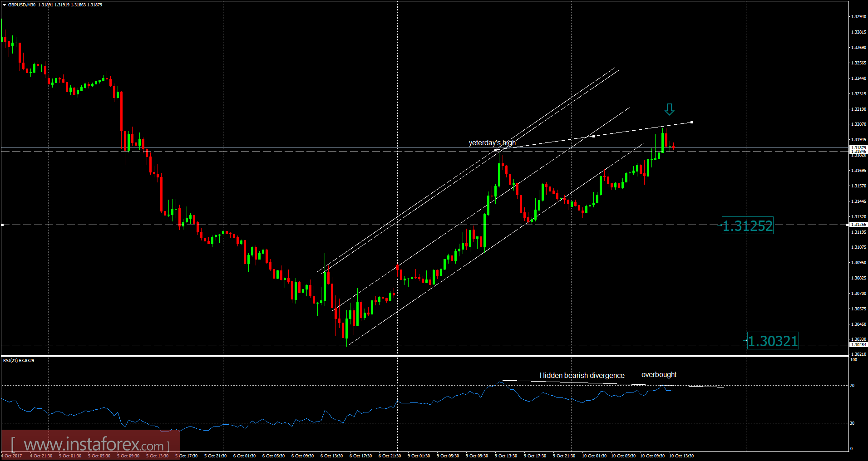Click the 9 Oct 17:30 time label
The width and height of the screenshot is (868, 461).
click(535, 456)
